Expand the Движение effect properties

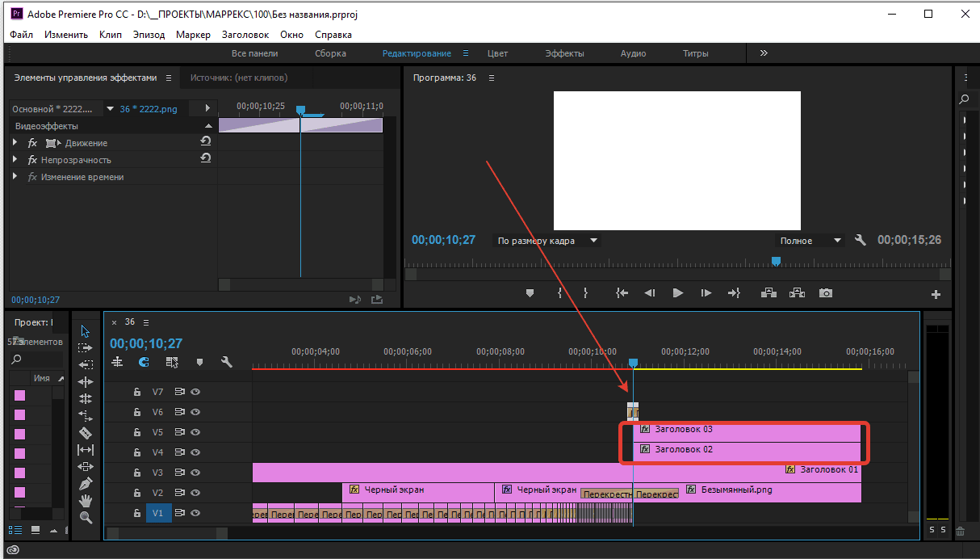pyautogui.click(x=15, y=142)
